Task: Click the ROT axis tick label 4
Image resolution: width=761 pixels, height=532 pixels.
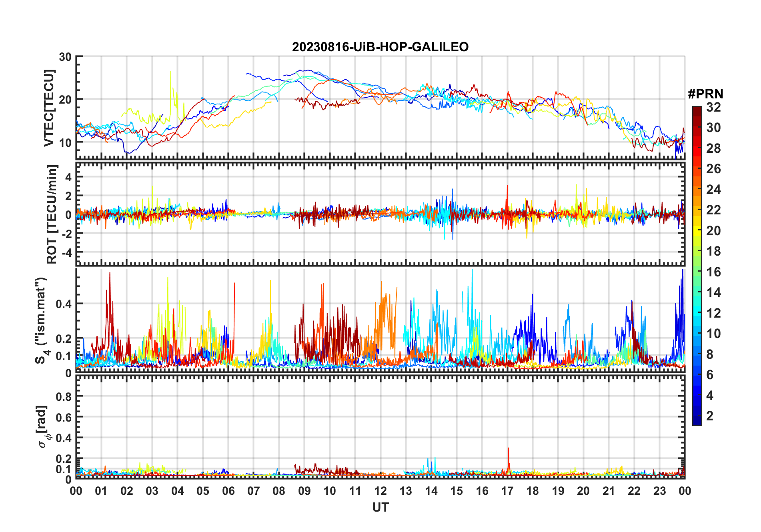Action: pos(68,177)
